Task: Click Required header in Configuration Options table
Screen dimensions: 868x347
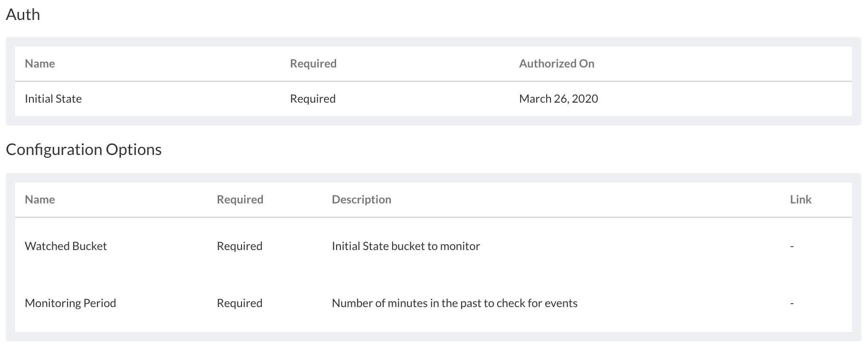Action: 240,200
